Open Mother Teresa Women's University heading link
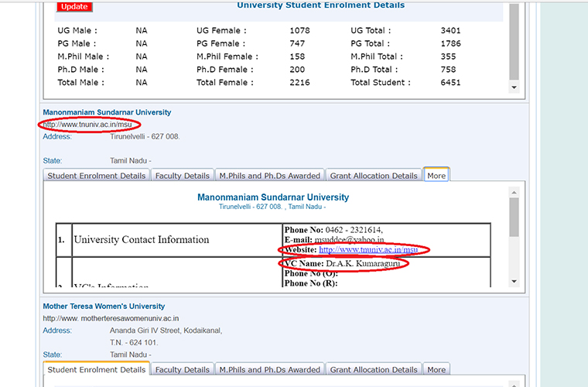 (104, 306)
